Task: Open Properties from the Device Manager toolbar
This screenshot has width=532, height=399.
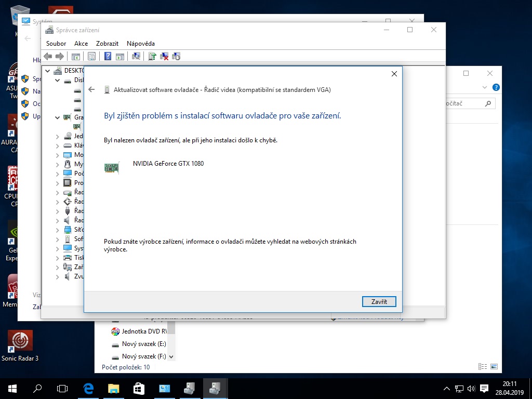Action: click(x=91, y=56)
